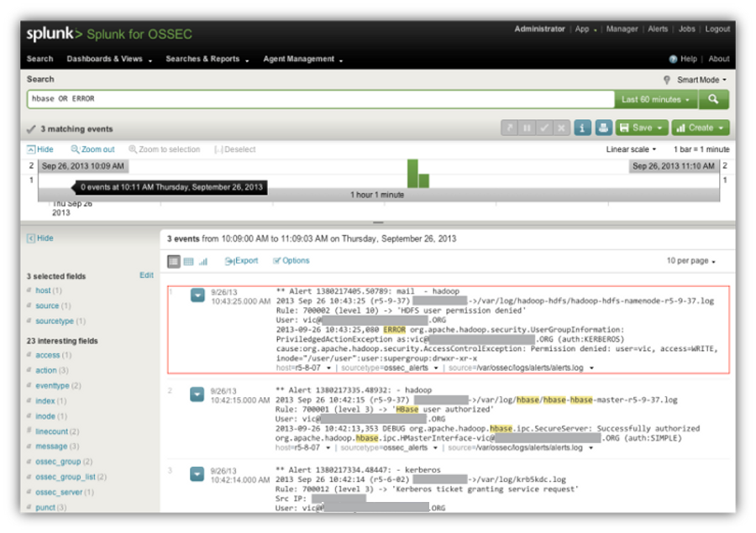756x533 pixels.
Task: Open the message field in sidebar
Action: [51, 447]
